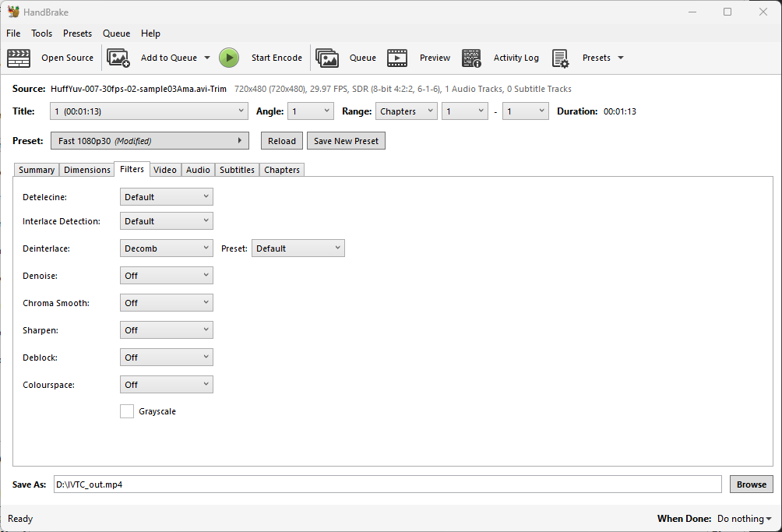Click the Start Encode label

pos(277,58)
